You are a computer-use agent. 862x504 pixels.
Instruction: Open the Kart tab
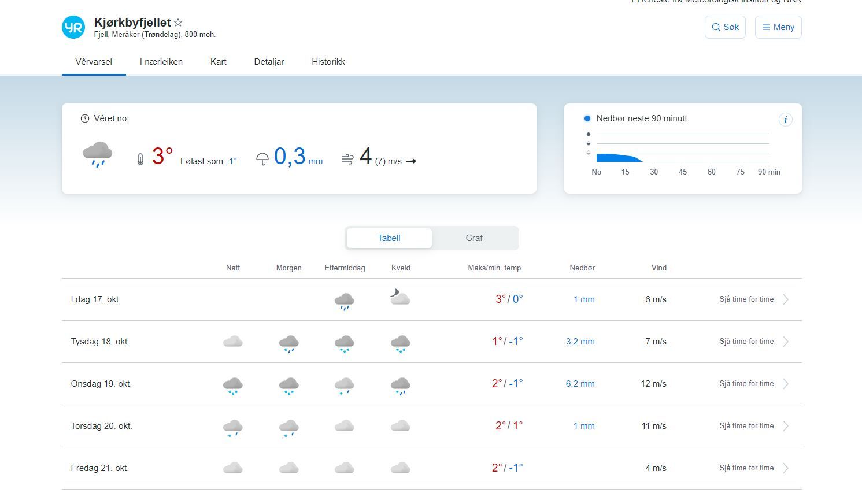point(218,61)
